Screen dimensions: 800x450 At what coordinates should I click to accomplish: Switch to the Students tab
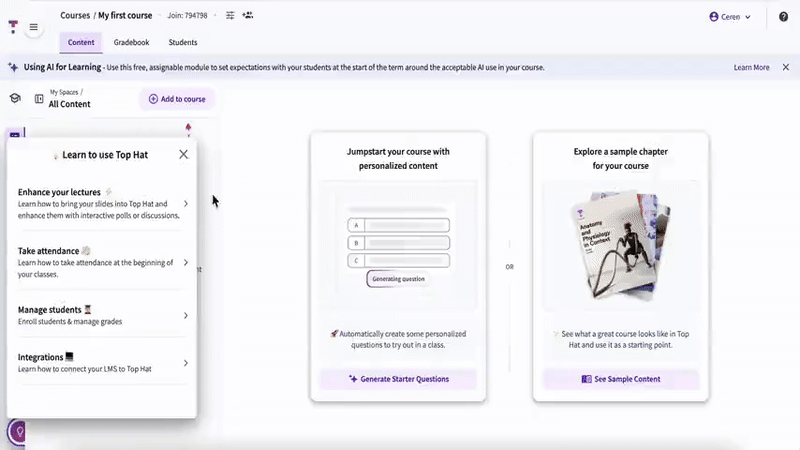pyautogui.click(x=183, y=42)
